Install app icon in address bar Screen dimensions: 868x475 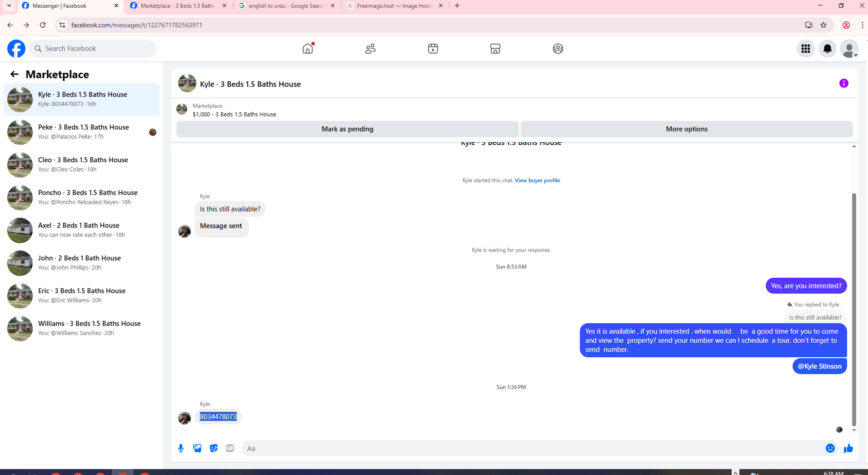(x=809, y=25)
